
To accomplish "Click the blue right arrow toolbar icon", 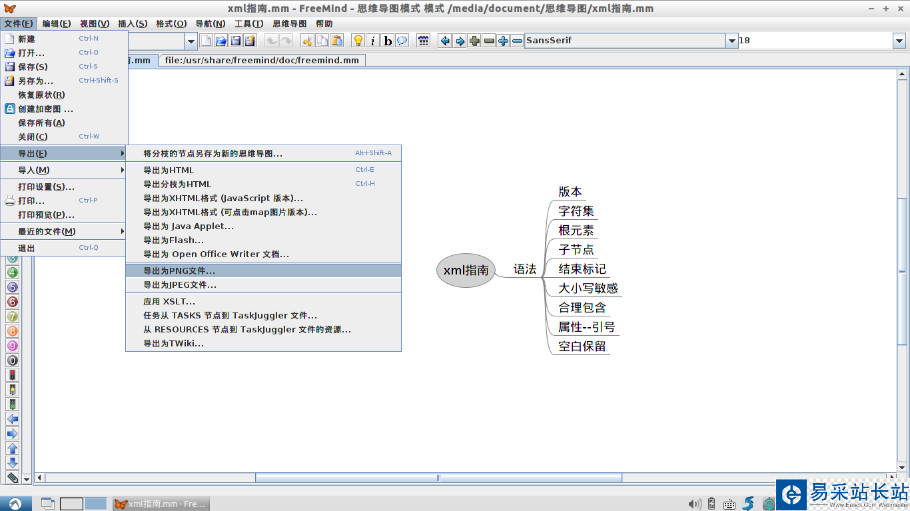I will pyautogui.click(x=460, y=40).
